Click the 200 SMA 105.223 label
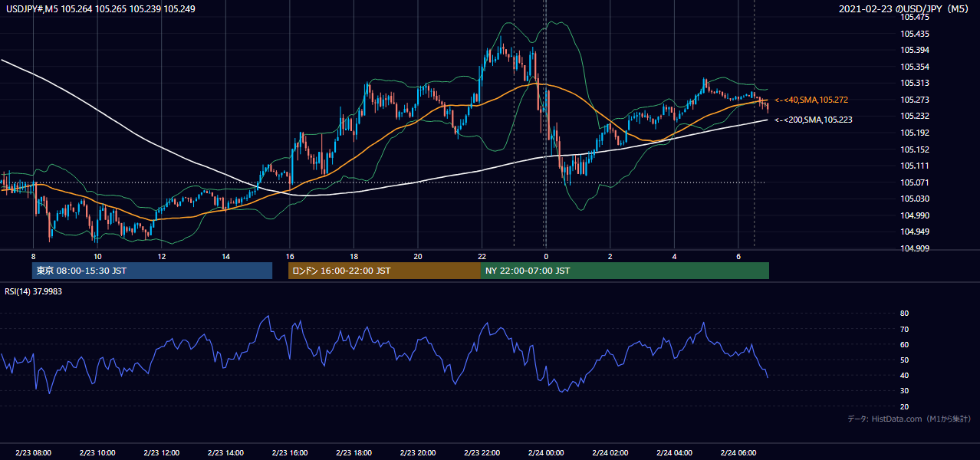This screenshot has height=460, width=980. (814, 120)
